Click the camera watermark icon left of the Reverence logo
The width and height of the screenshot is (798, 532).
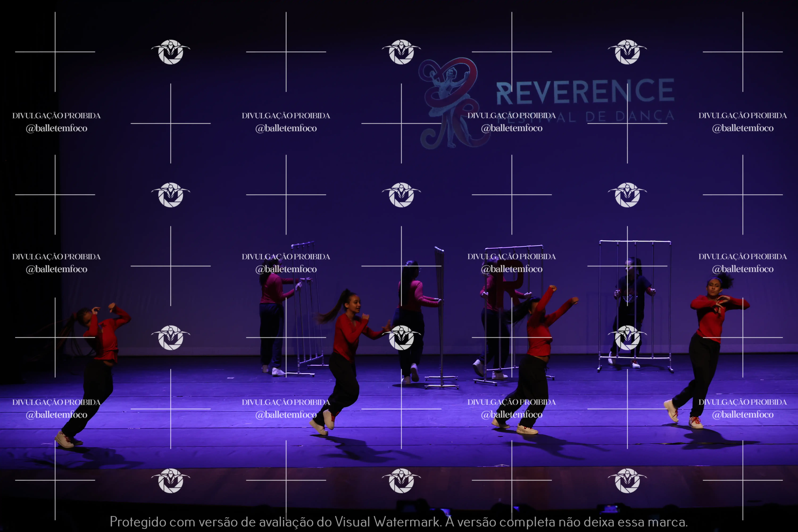pyautogui.click(x=401, y=52)
